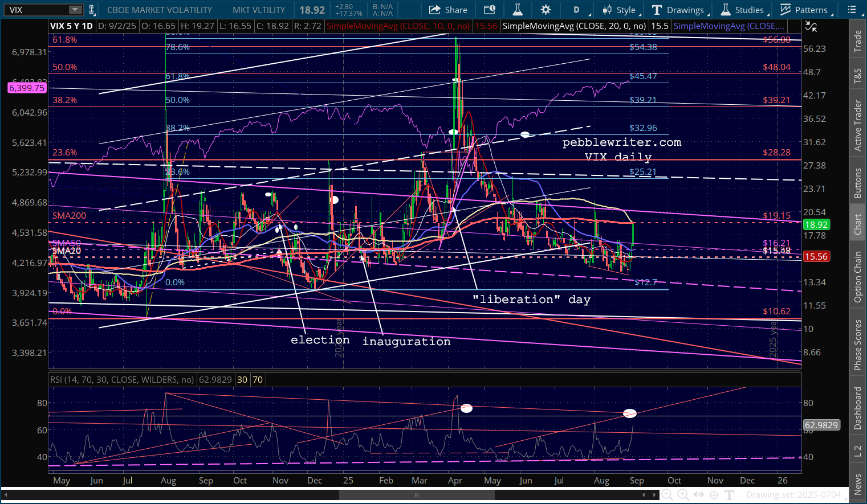This screenshot has width=867, height=504.
Task: Open the symbol info card icon
Action: (489, 10)
